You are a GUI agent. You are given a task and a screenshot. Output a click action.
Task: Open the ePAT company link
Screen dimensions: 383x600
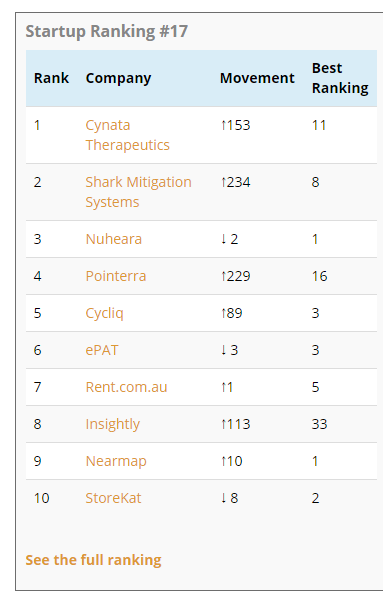coord(102,350)
